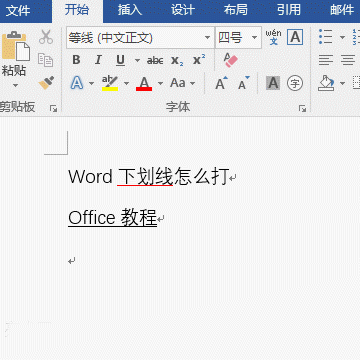The image size is (360, 360).
Task: Switch to the 邮件 tab
Action: pos(342,11)
